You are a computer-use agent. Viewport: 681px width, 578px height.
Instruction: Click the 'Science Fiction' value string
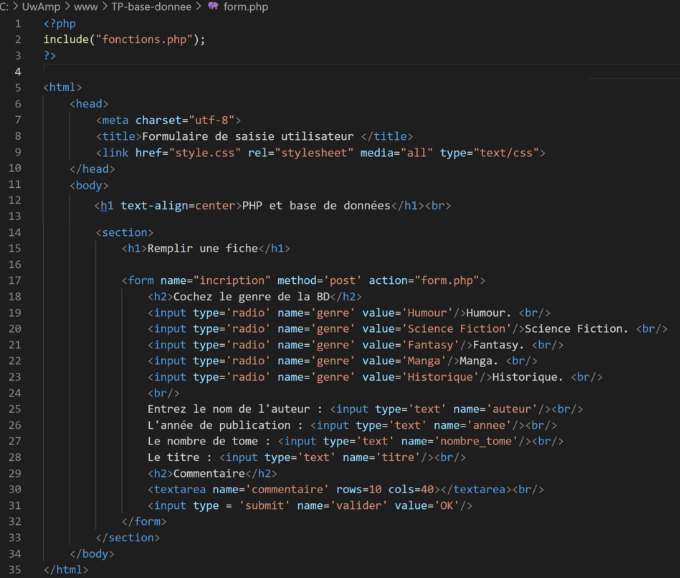click(x=455, y=329)
